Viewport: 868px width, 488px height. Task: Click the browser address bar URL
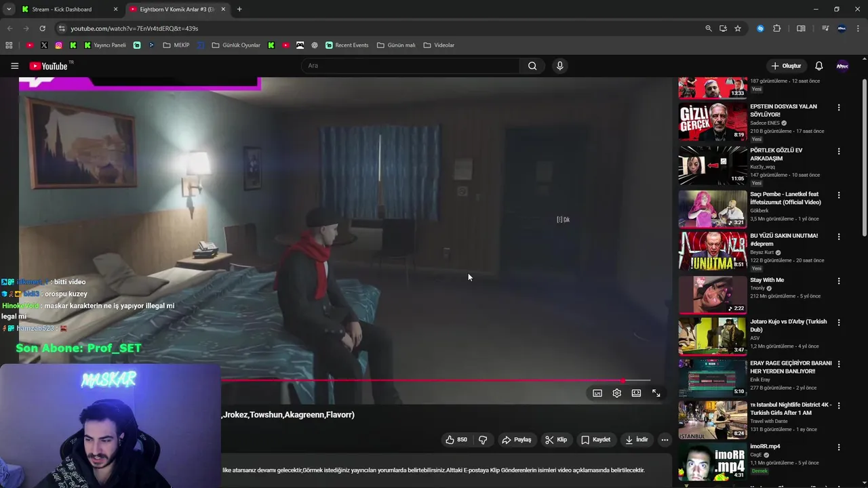(x=134, y=28)
